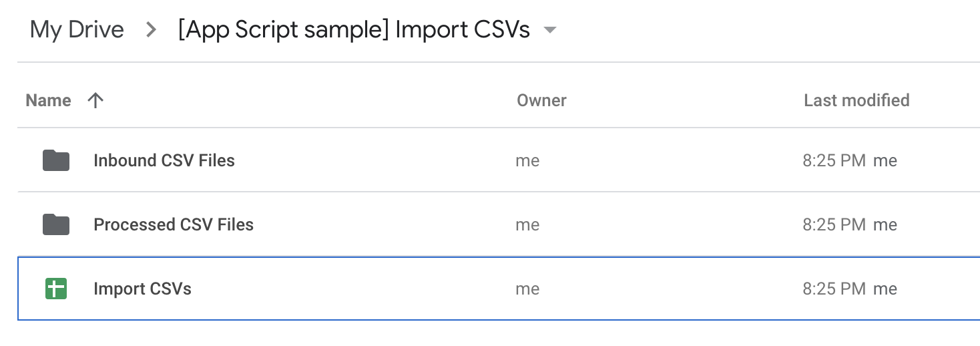
Task: Click owner 'me' in Import CSVs row
Action: pos(527,289)
